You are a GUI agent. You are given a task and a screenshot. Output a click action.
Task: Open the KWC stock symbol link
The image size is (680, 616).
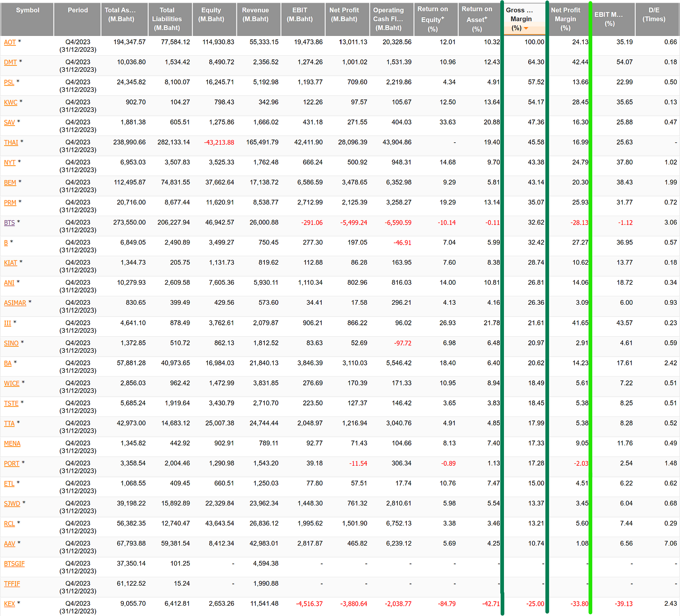point(11,103)
